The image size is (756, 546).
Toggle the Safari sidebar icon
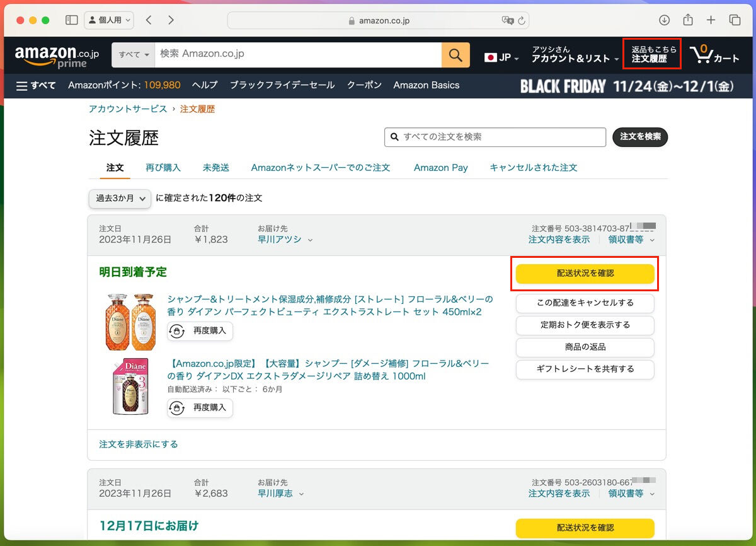[71, 20]
